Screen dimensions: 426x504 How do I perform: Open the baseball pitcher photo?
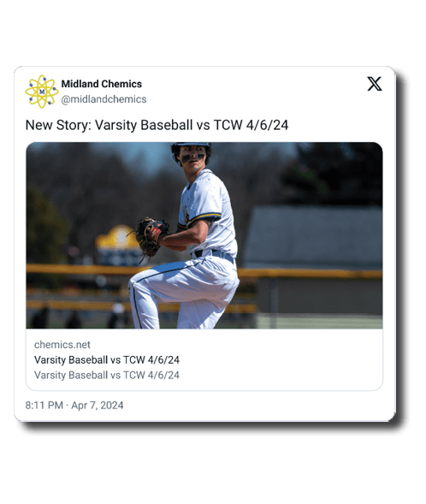[x=204, y=235]
